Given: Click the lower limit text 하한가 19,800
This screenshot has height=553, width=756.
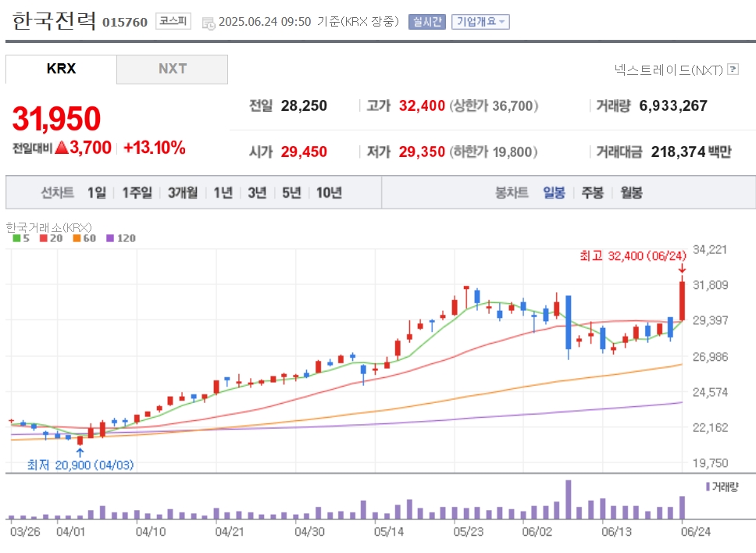Looking at the screenshot, I should 494,152.
